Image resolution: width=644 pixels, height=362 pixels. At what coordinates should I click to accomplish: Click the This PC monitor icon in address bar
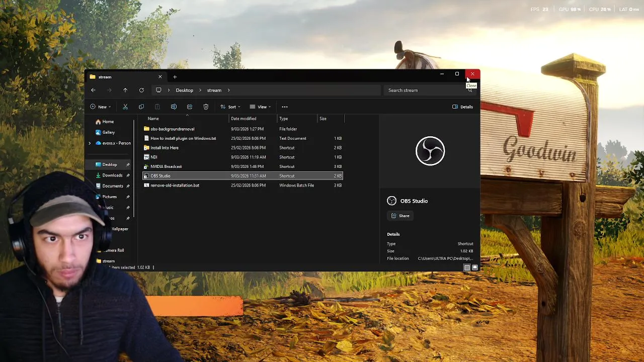coord(158,90)
